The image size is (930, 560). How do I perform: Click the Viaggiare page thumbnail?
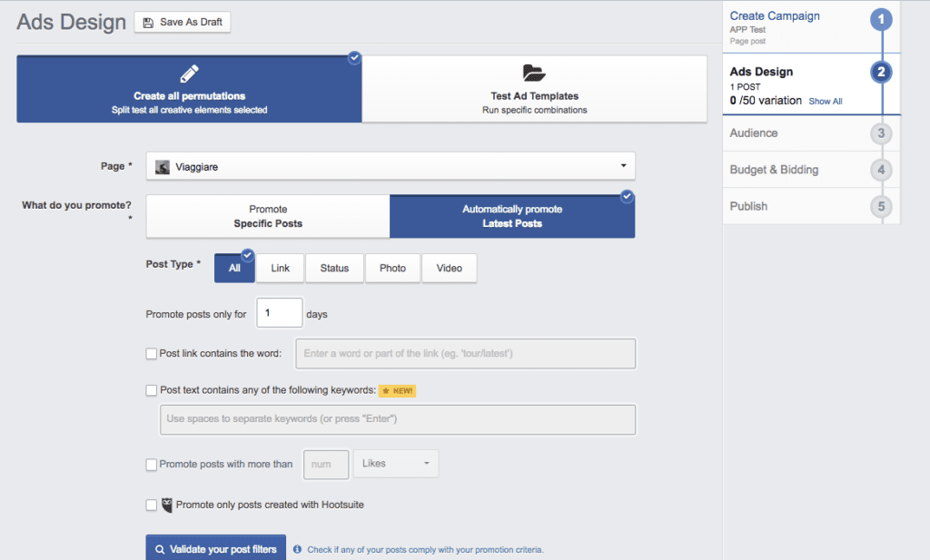[163, 167]
